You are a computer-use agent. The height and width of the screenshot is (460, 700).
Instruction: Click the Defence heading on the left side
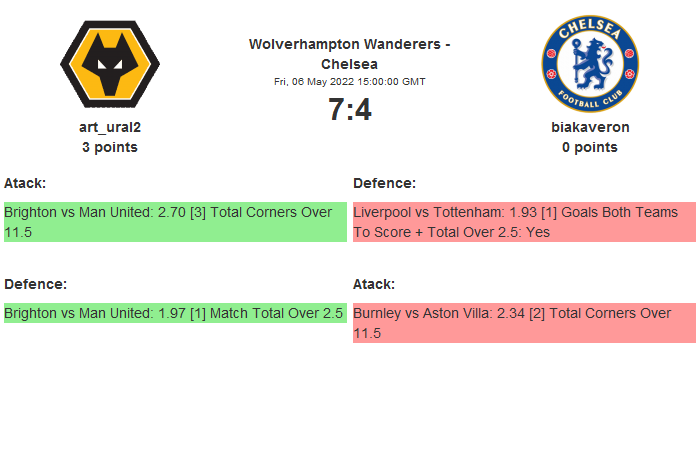[x=35, y=284]
